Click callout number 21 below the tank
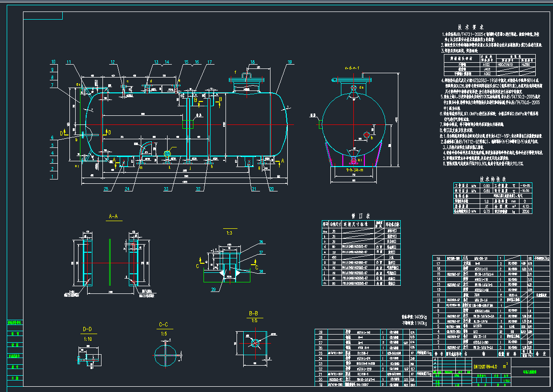Screen dimensions: 553x392 click(254, 189)
